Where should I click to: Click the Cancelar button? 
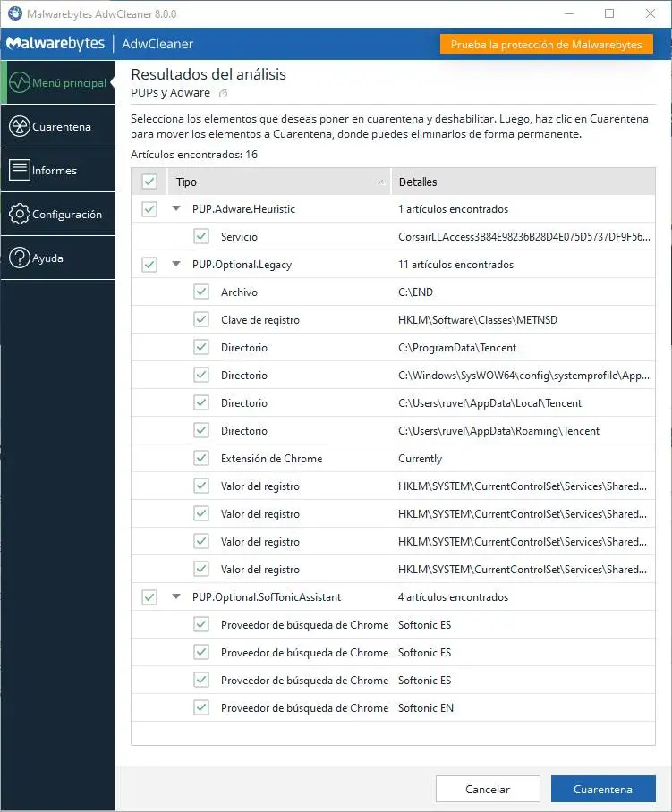point(488,789)
